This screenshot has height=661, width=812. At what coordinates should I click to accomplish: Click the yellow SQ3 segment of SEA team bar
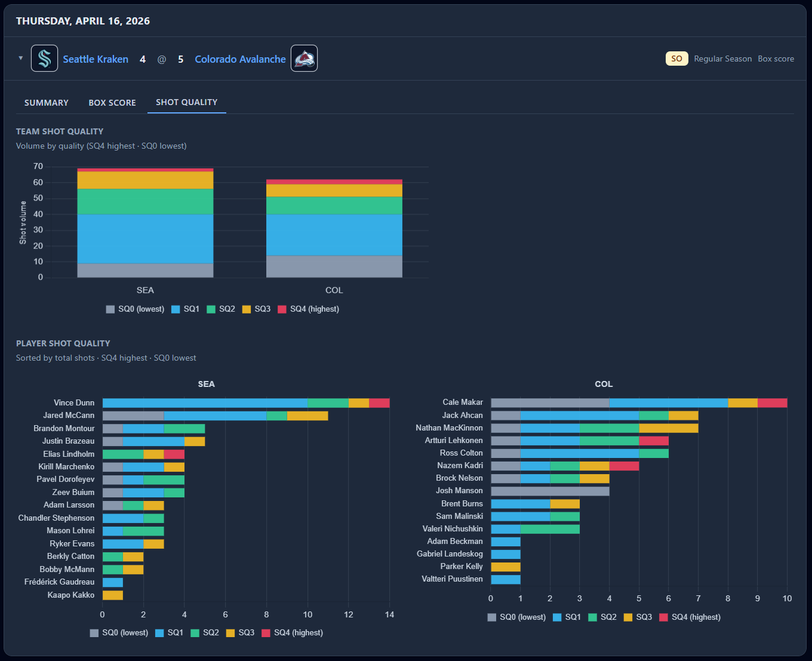145,180
